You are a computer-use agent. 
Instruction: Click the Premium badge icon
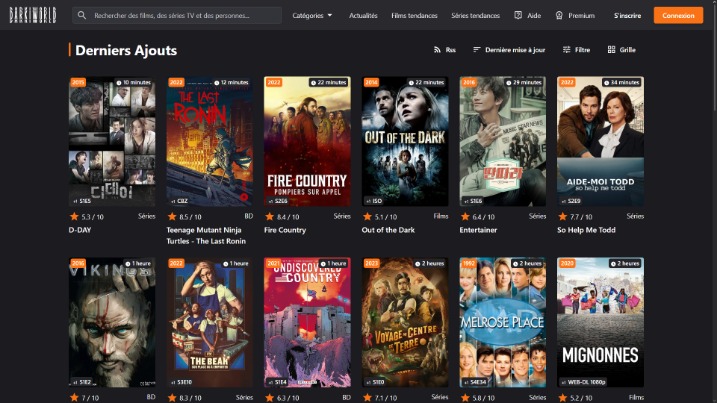(559, 15)
